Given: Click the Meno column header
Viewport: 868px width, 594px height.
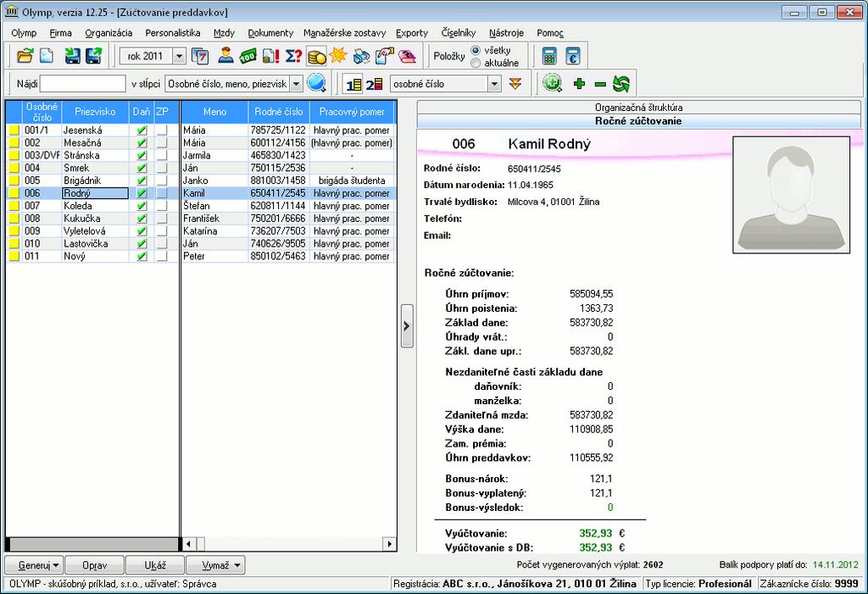Looking at the screenshot, I should click(x=214, y=112).
